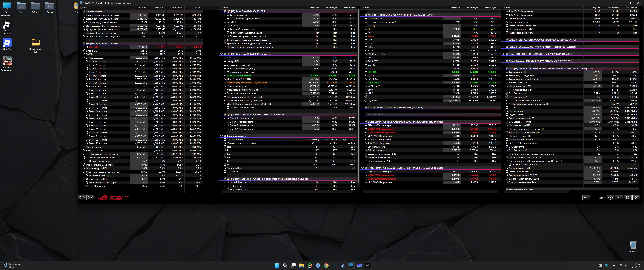Image resolution: width=644 pixels, height=270 pixels.
Task: Open qBittorrent from the taskbar
Action: [318, 265]
